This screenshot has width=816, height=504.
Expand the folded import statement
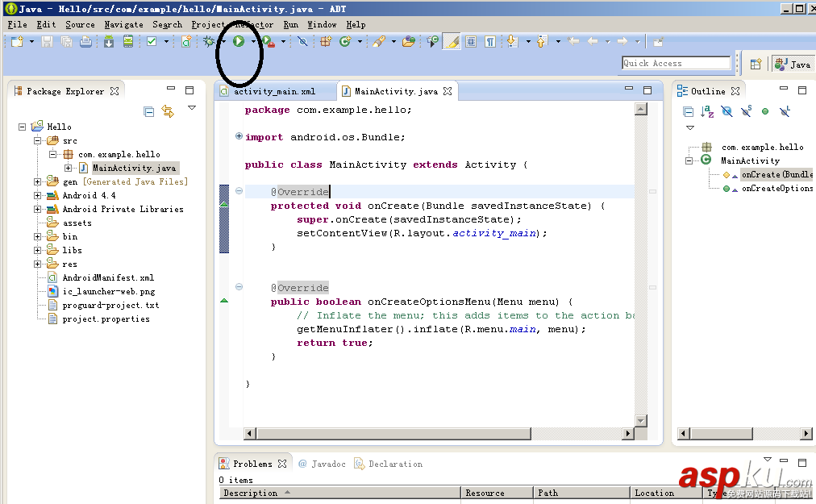pos(239,136)
